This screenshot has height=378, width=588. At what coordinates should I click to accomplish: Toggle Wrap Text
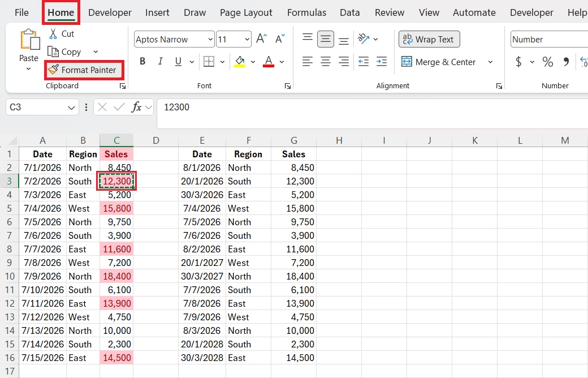coord(429,39)
